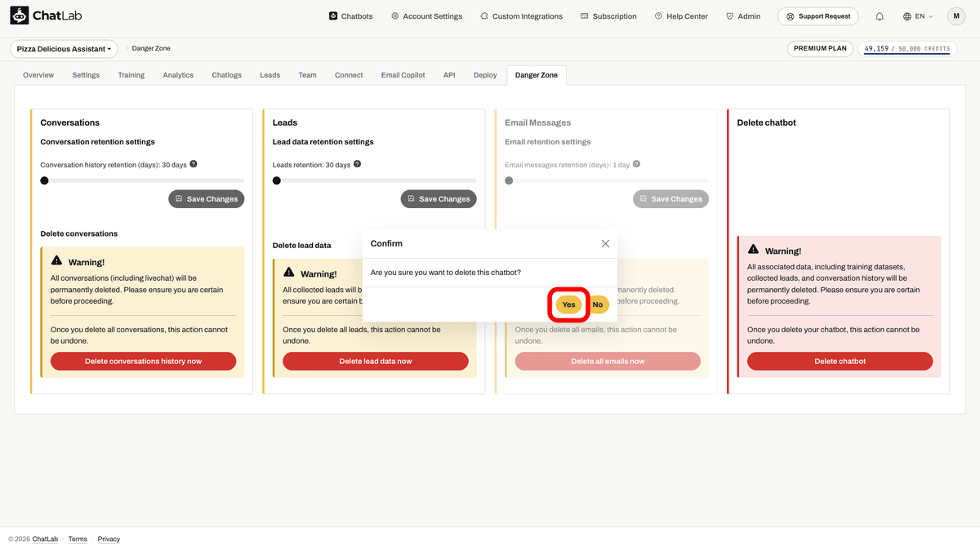Open the Help Center link
This screenshot has width=980, height=551.
(682, 16)
